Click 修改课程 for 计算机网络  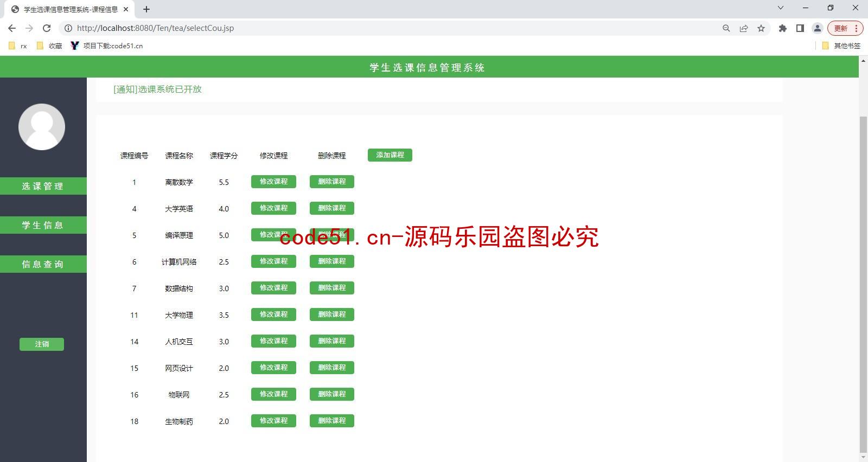(x=273, y=261)
